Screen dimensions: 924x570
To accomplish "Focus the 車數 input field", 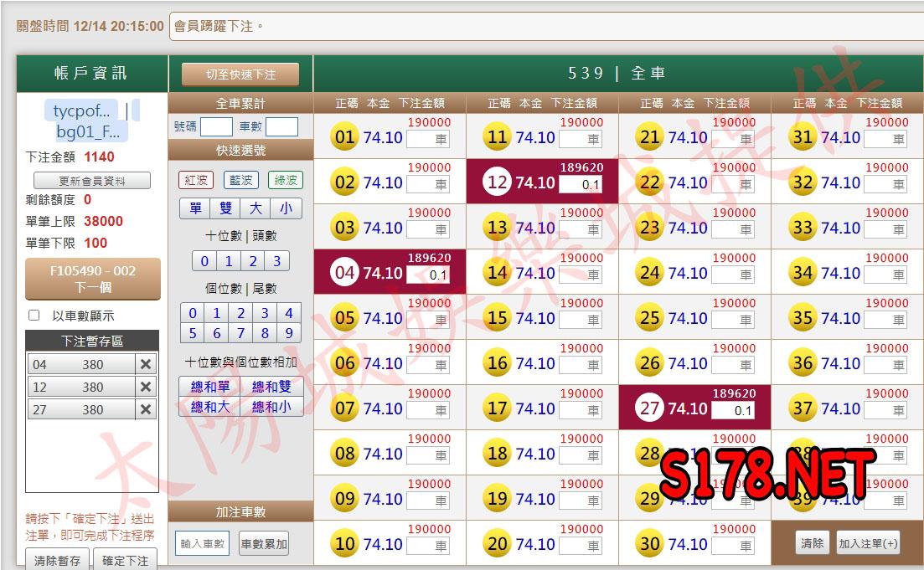I will (281, 126).
